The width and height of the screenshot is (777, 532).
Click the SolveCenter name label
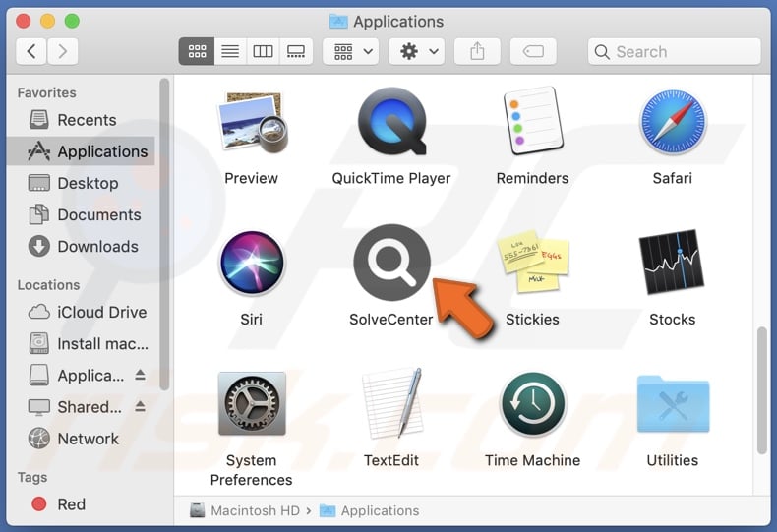pyautogui.click(x=391, y=320)
